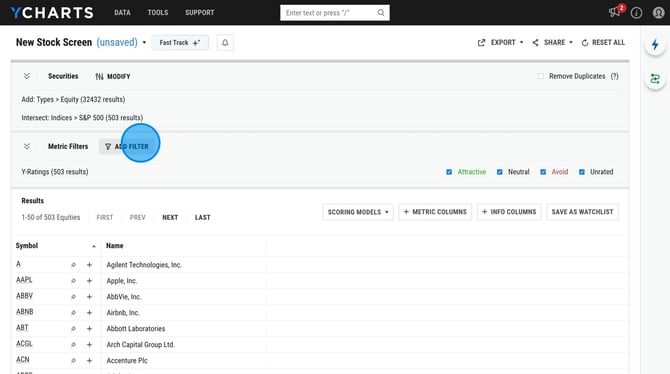The height and width of the screenshot is (374, 670).
Task: Click the search magnifier icon
Action: coord(381,13)
